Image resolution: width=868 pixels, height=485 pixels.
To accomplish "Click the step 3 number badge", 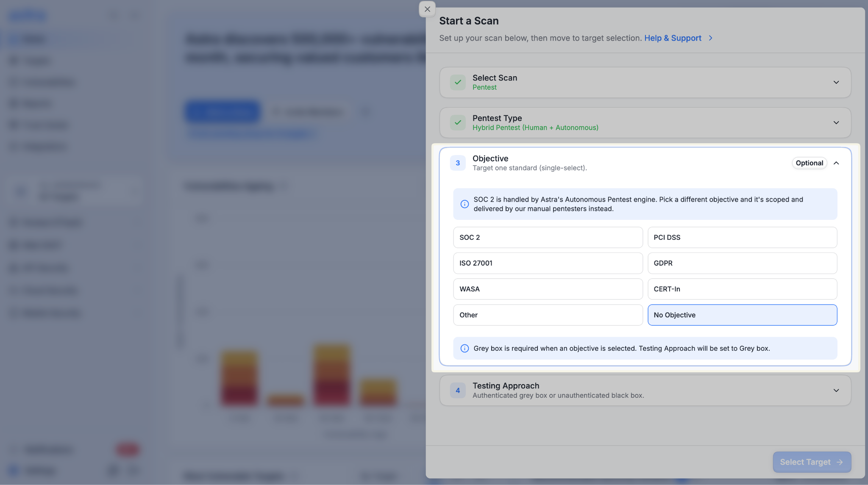I will pos(458,163).
